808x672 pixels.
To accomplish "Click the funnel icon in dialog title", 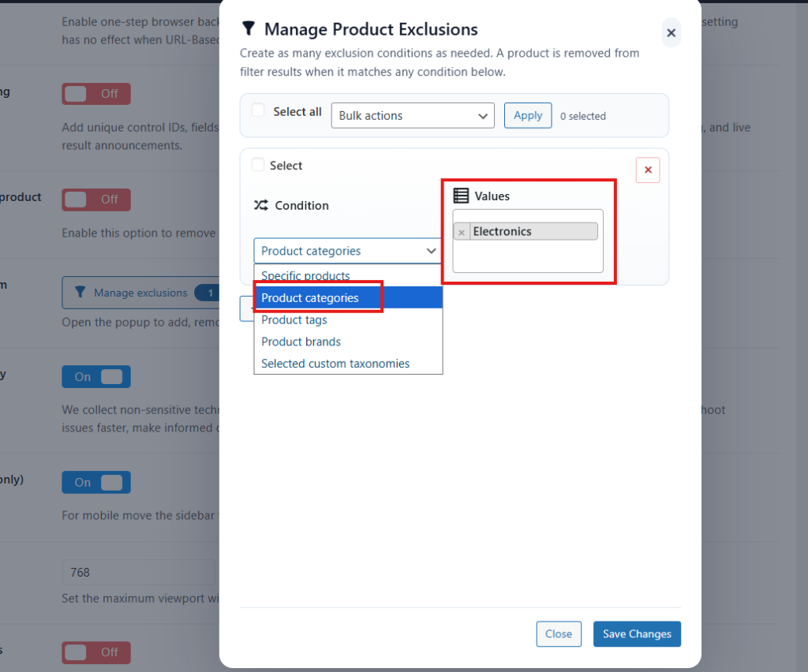I will (249, 29).
